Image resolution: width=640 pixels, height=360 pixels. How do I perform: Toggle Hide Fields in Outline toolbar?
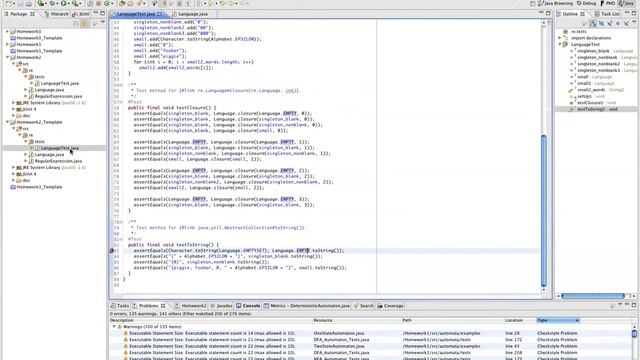click(x=601, y=24)
